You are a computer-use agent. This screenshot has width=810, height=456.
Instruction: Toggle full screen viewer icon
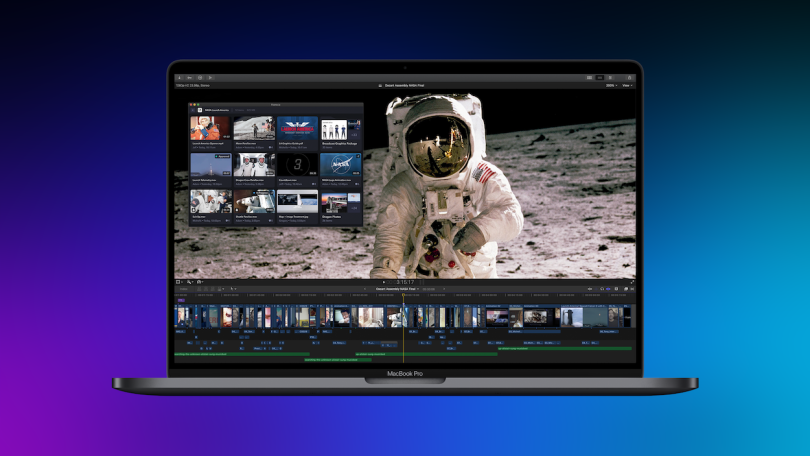pyautogui.click(x=632, y=282)
